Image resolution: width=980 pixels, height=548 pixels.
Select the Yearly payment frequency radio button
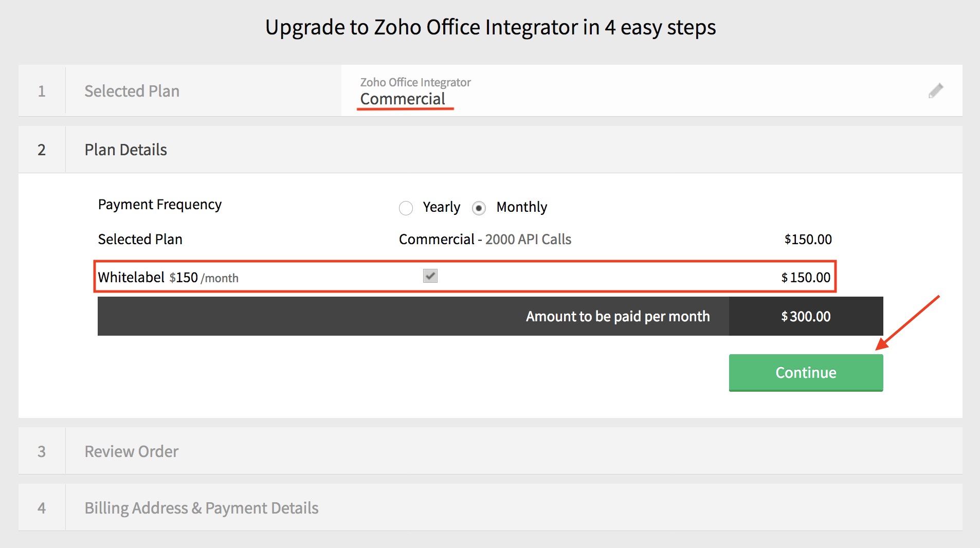406,208
